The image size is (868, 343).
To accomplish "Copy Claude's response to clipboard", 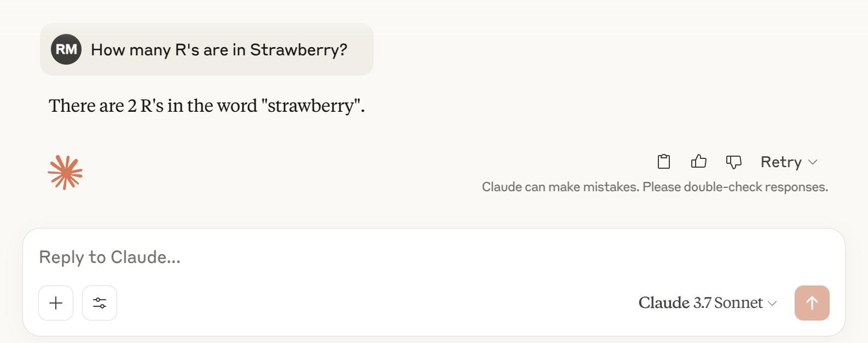I will click(x=664, y=162).
